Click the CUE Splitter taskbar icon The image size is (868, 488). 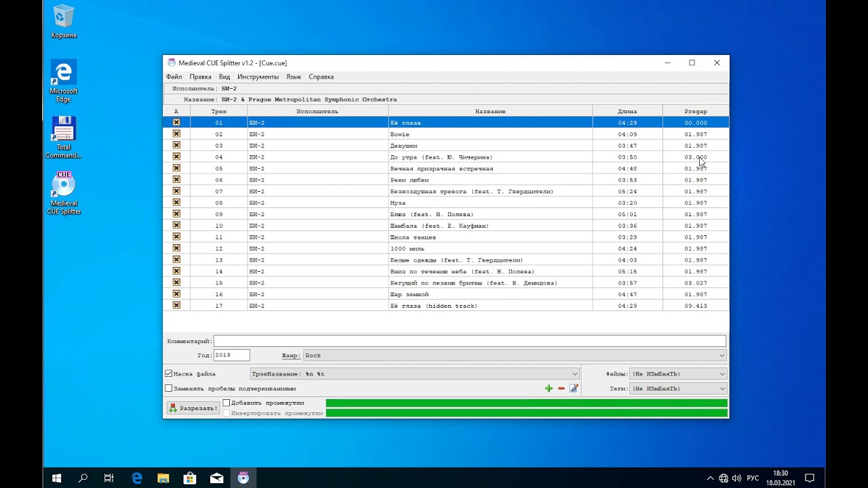pyautogui.click(x=243, y=478)
